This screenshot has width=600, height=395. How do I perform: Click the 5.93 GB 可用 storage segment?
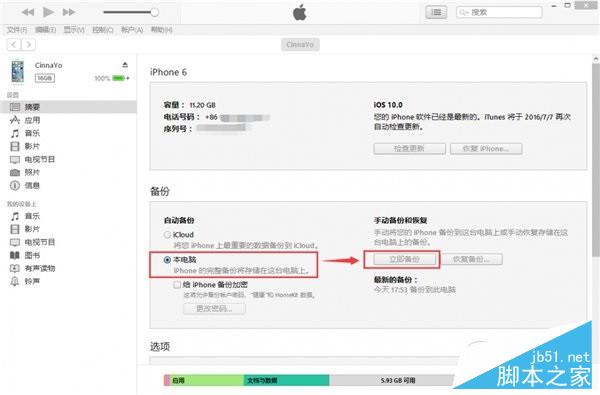pos(391,380)
